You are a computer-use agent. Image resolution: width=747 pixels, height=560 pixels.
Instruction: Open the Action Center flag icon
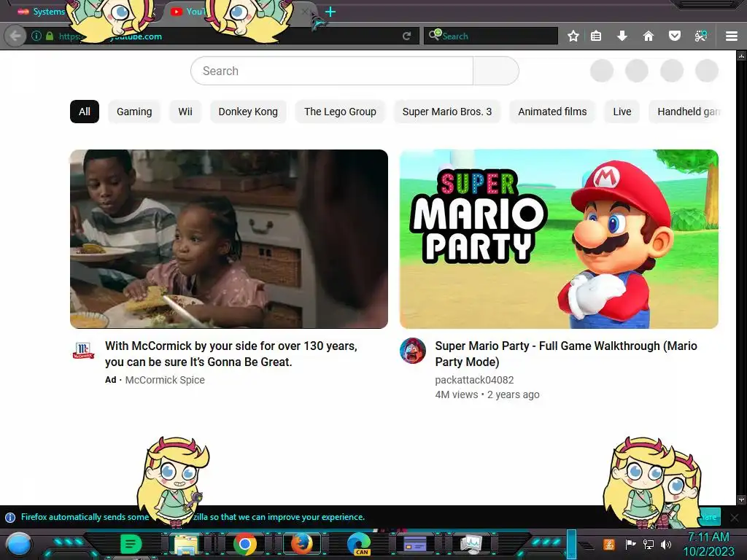tap(630, 544)
